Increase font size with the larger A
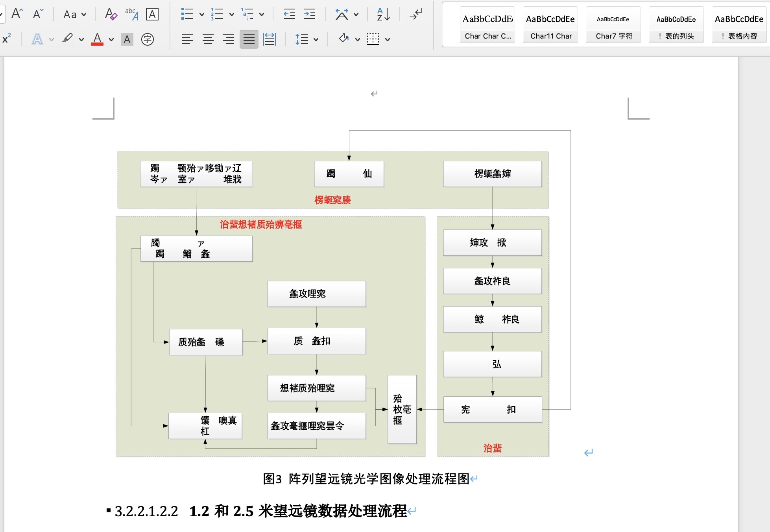 tap(17, 14)
